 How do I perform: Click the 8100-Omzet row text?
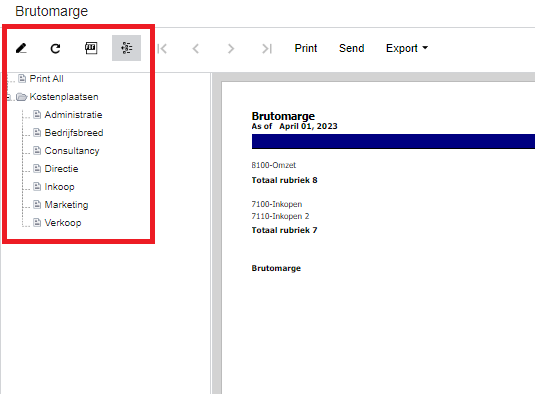[x=274, y=165]
